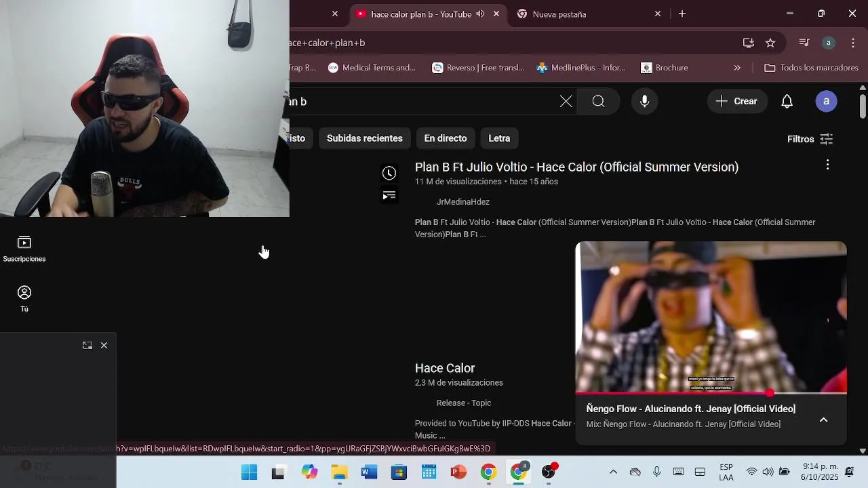
Task: Seek on the miniplayer red progress bar
Action: click(x=711, y=393)
